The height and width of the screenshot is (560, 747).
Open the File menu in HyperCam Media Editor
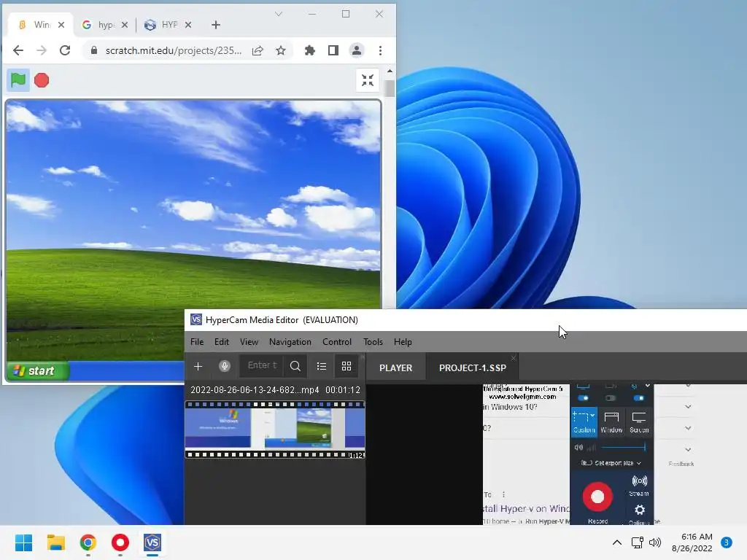point(197,342)
